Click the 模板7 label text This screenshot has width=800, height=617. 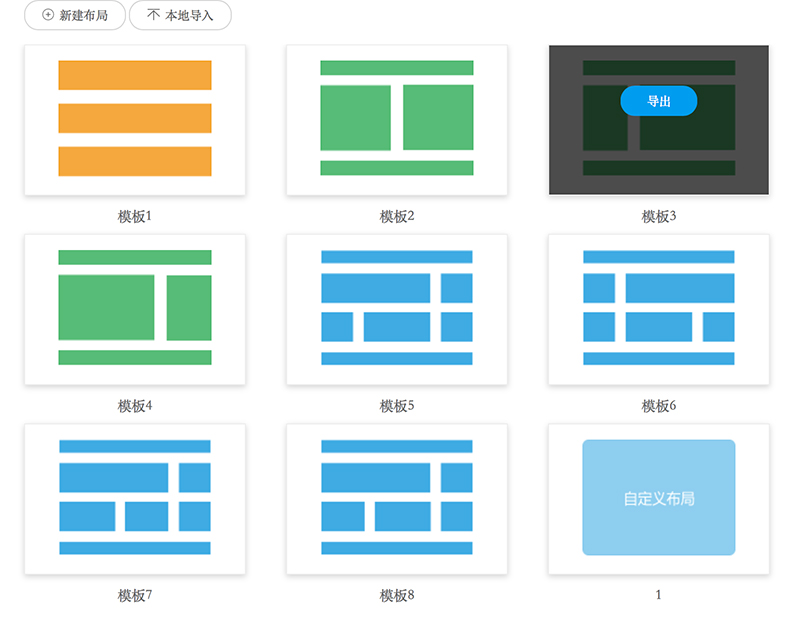click(x=135, y=595)
